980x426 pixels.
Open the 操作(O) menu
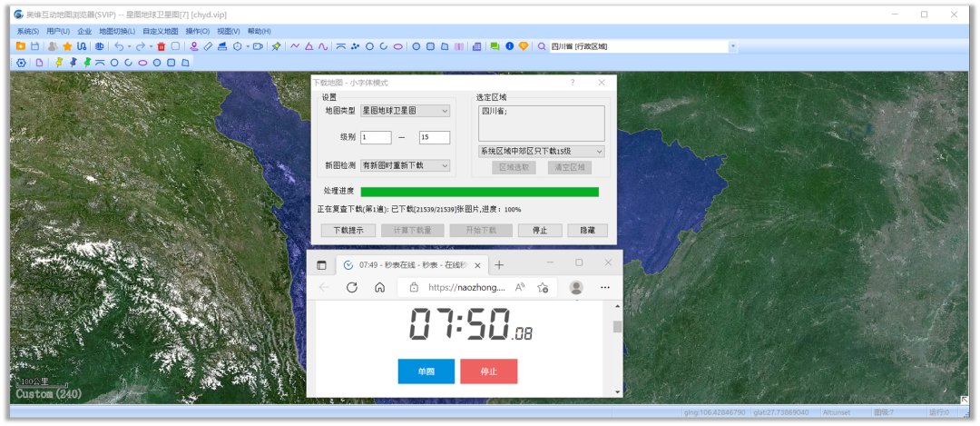coord(197,31)
